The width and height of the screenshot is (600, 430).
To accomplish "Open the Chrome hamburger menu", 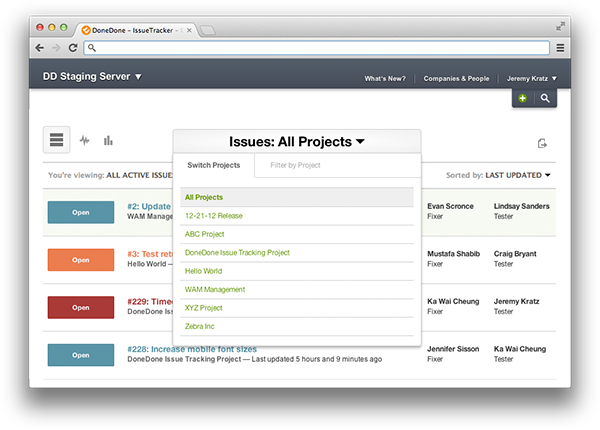I will click(x=560, y=48).
